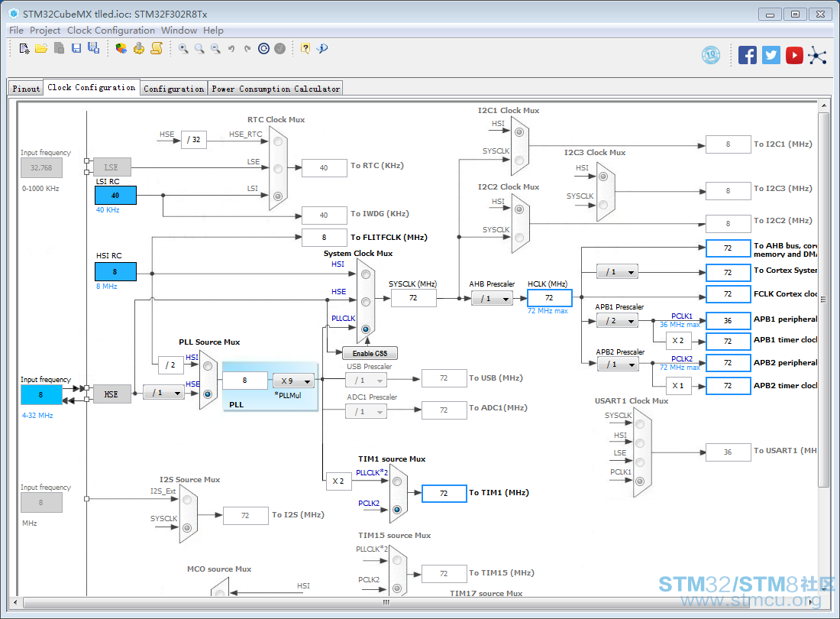This screenshot has height=619, width=840.
Task: Select HSI in System Clock Mux
Action: (366, 274)
